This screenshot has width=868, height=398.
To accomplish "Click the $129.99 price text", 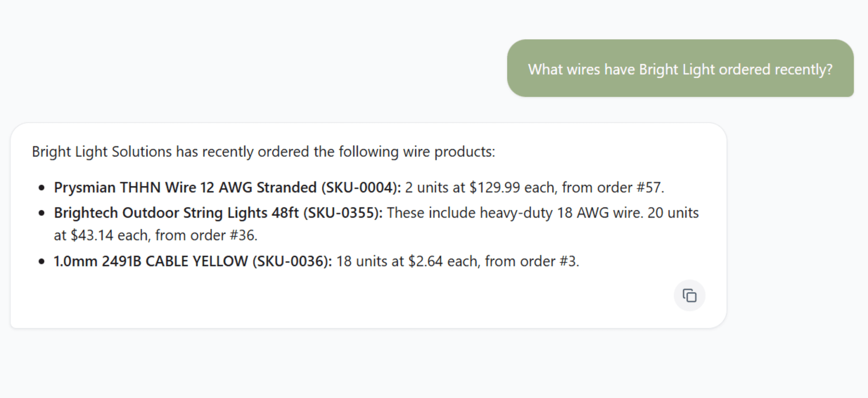I will pyautogui.click(x=495, y=187).
